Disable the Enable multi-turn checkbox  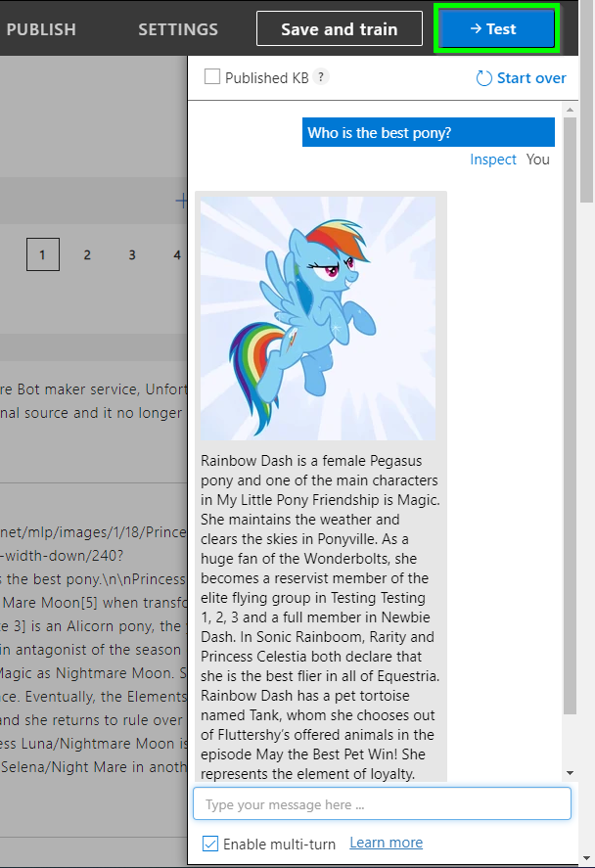tap(210, 844)
